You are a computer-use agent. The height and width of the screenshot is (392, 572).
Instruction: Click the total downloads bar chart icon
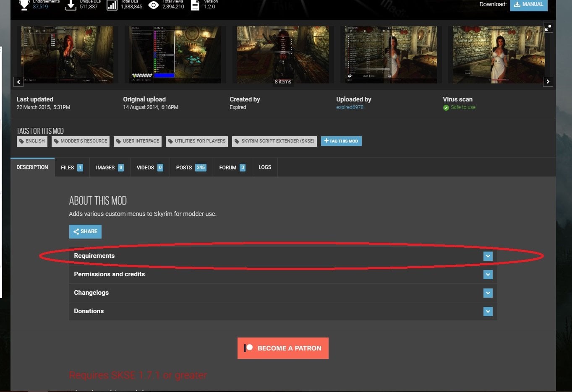(x=112, y=5)
